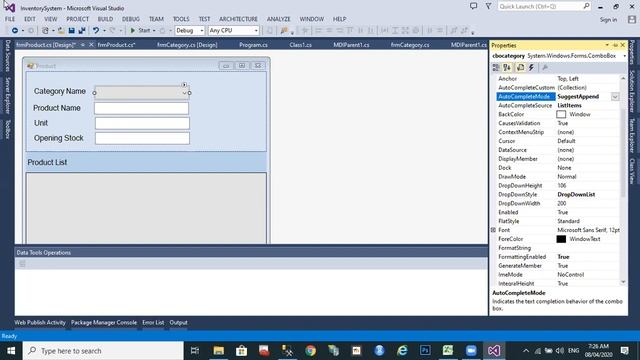
Task: Open the Properties window position dropdown
Action: [x=607, y=45]
